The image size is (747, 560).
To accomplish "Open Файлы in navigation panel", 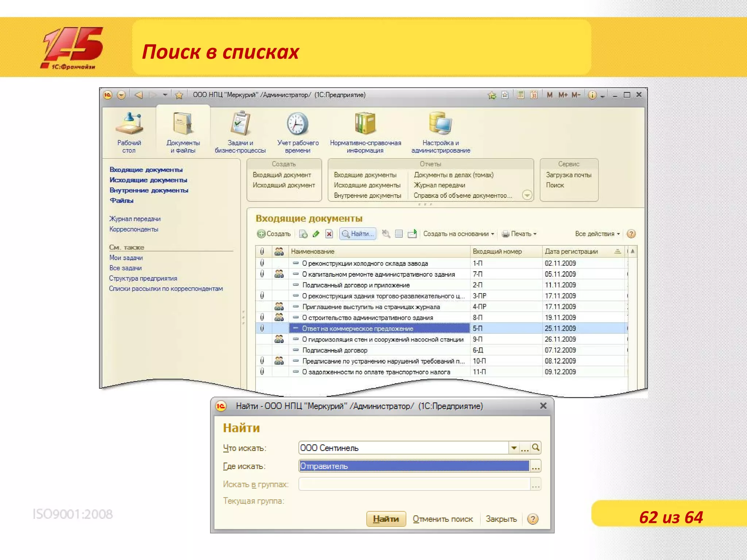I will coord(121,200).
